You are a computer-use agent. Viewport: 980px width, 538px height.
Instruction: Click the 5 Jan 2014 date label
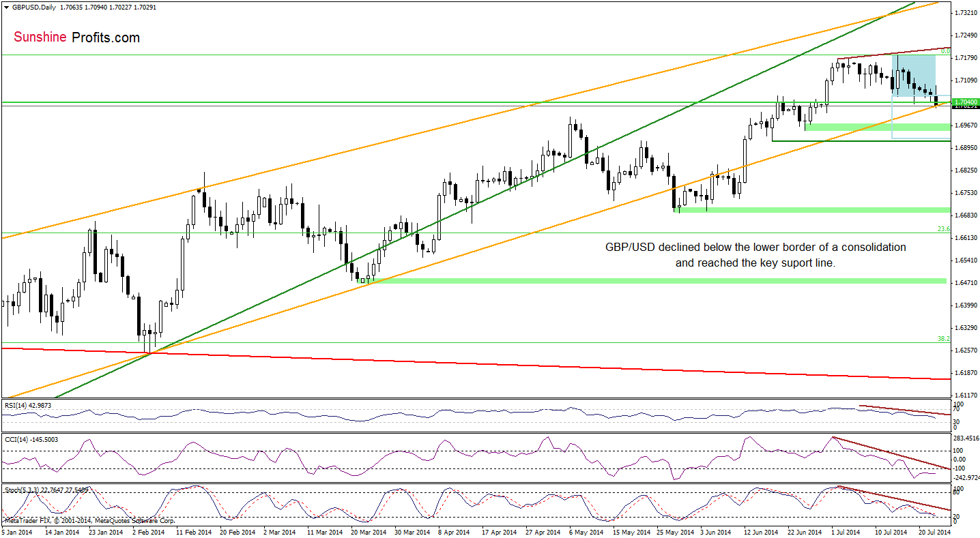tap(17, 531)
